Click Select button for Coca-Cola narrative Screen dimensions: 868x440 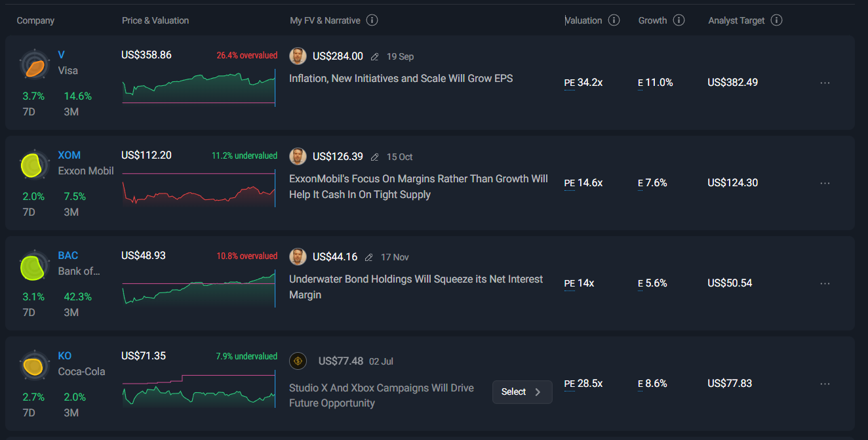523,392
